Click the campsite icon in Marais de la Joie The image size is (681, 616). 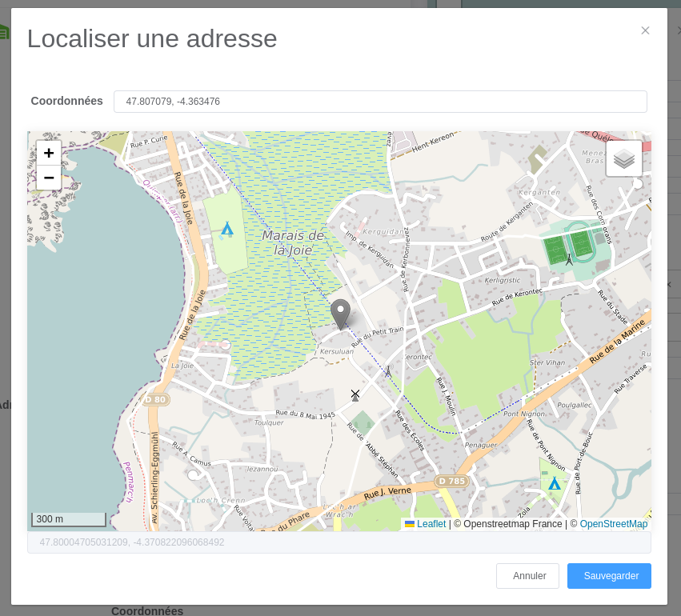[226, 230]
